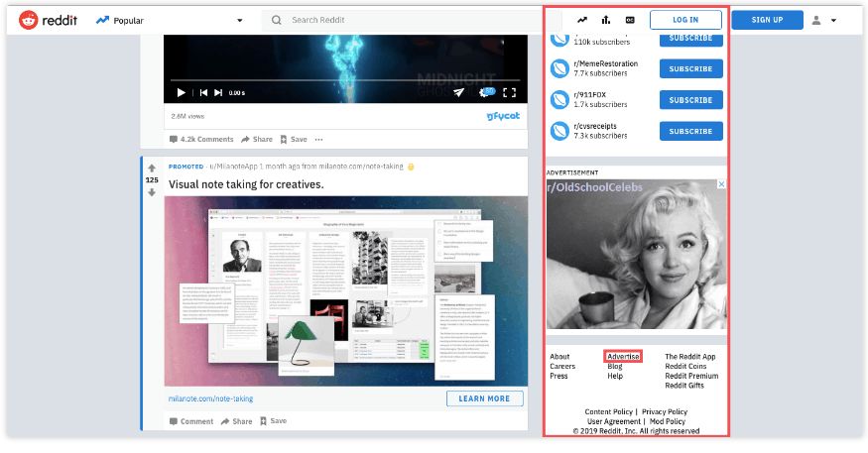
Task: Open the Milanote ad preview image
Action: coord(346,291)
